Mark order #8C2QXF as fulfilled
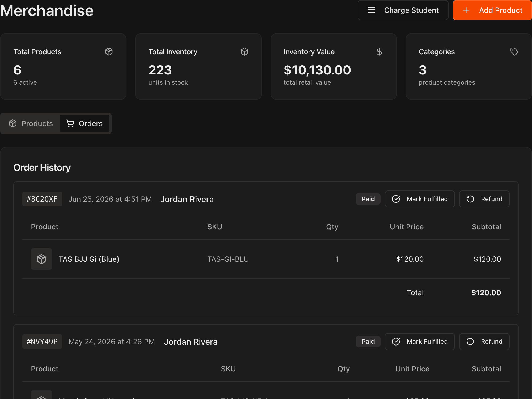532x399 pixels. click(420, 199)
